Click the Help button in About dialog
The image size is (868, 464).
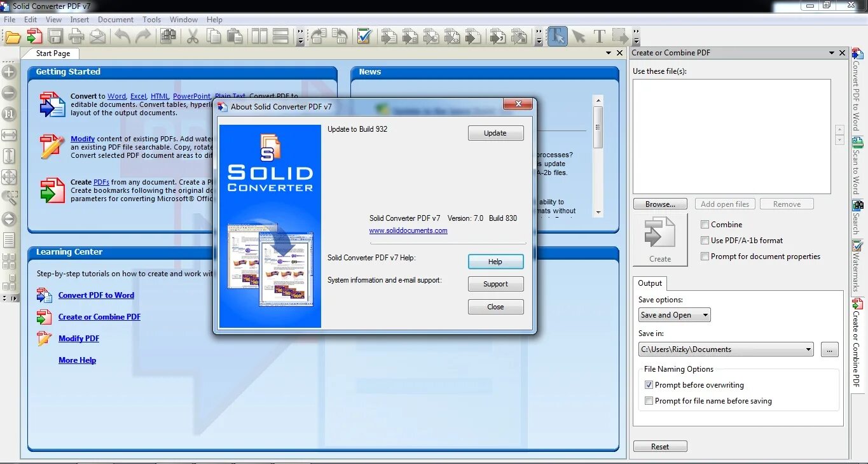pyautogui.click(x=495, y=262)
